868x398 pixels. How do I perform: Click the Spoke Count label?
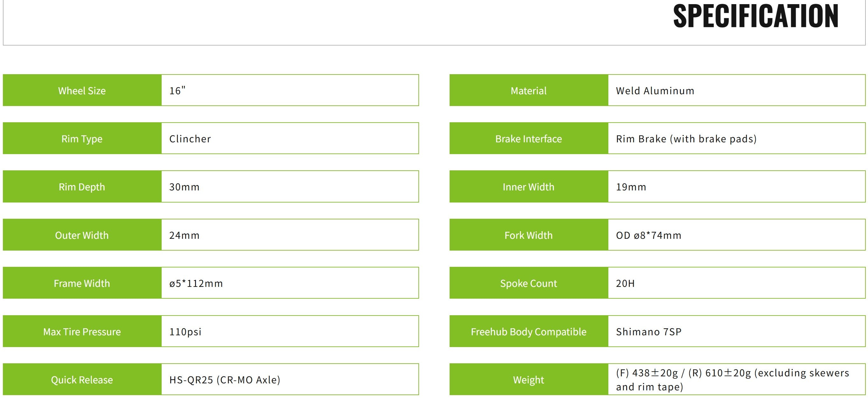(528, 283)
